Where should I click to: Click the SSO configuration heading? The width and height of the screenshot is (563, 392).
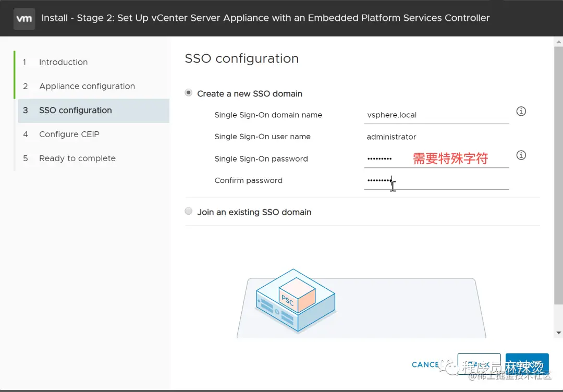pos(242,58)
